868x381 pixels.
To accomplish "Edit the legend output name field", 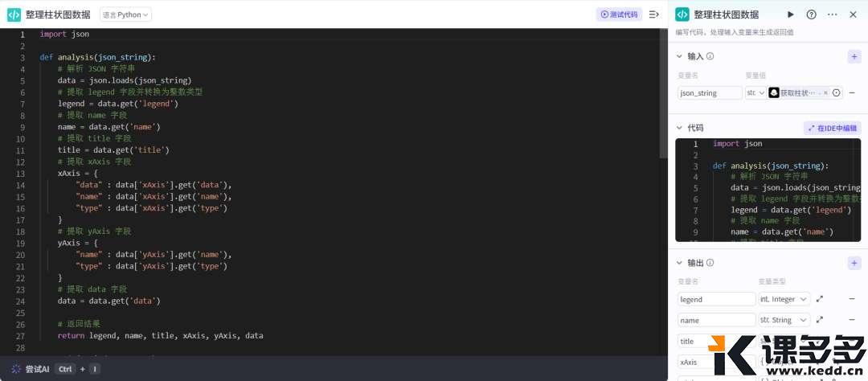I will [x=716, y=299].
